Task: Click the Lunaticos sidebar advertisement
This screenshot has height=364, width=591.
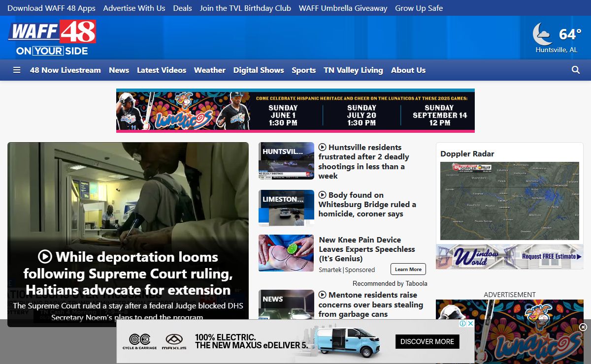Action: [510, 332]
